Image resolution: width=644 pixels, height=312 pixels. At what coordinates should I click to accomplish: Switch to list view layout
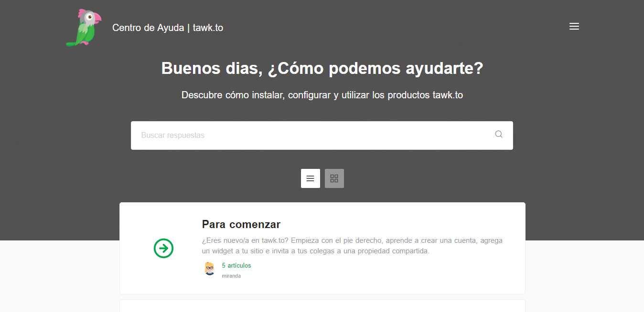[x=311, y=178]
